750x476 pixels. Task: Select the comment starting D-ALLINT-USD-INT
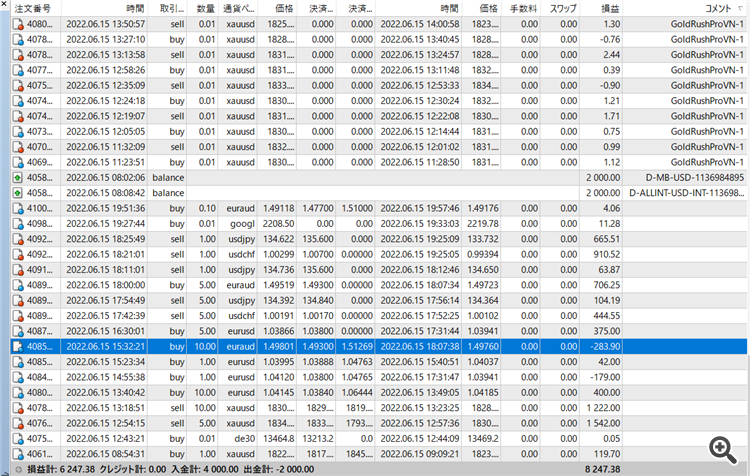[x=687, y=193]
